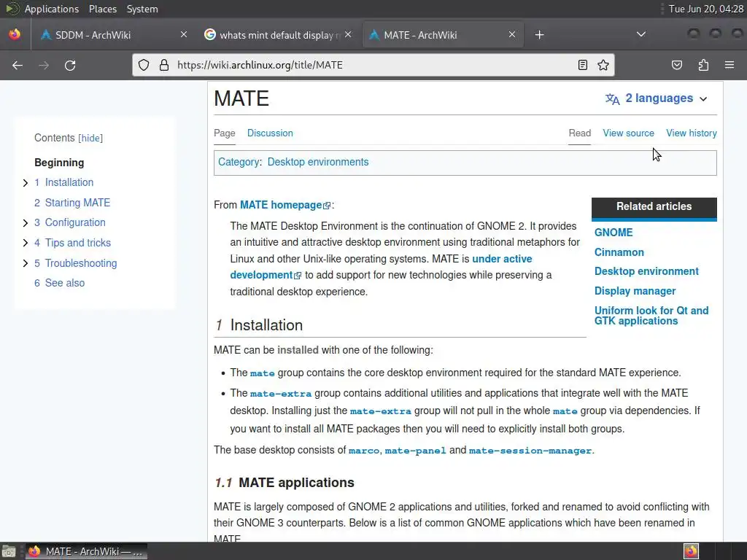Open the mate-panel package link

[415, 451]
